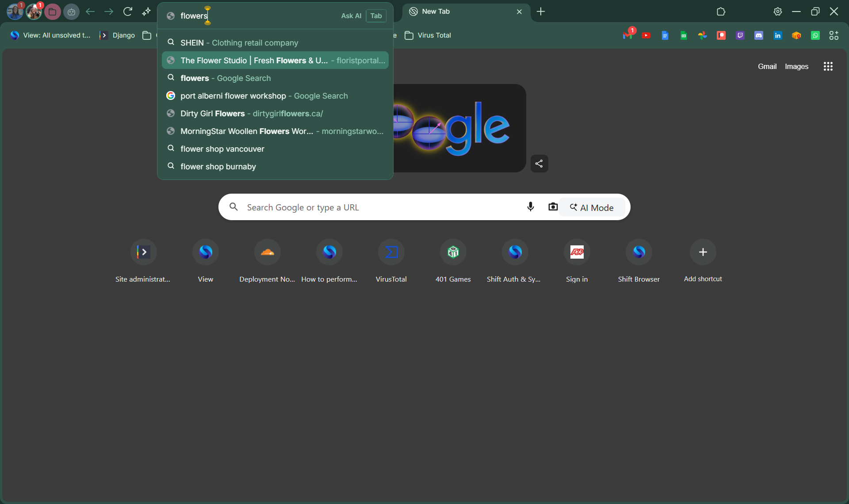Open AI Mode in Google search box
The image size is (849, 504).
[592, 207]
